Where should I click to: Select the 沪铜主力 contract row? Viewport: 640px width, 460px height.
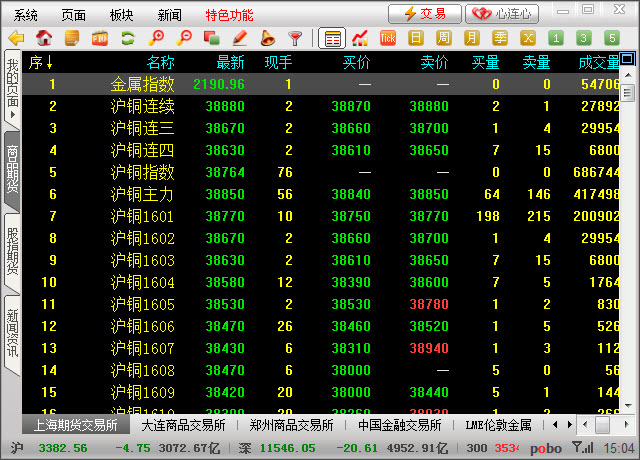click(142, 194)
